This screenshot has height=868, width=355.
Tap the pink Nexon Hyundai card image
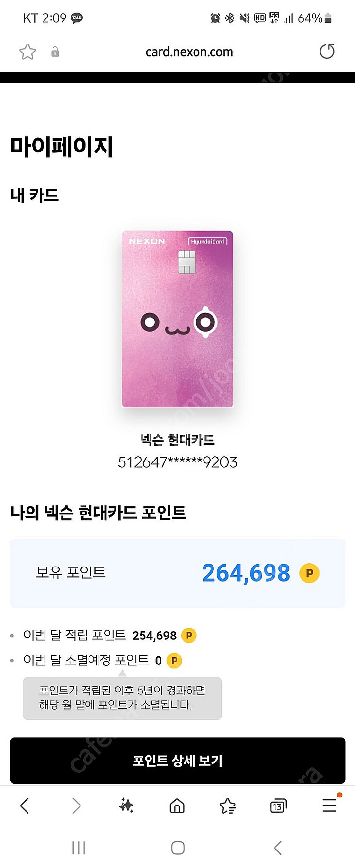click(x=177, y=319)
